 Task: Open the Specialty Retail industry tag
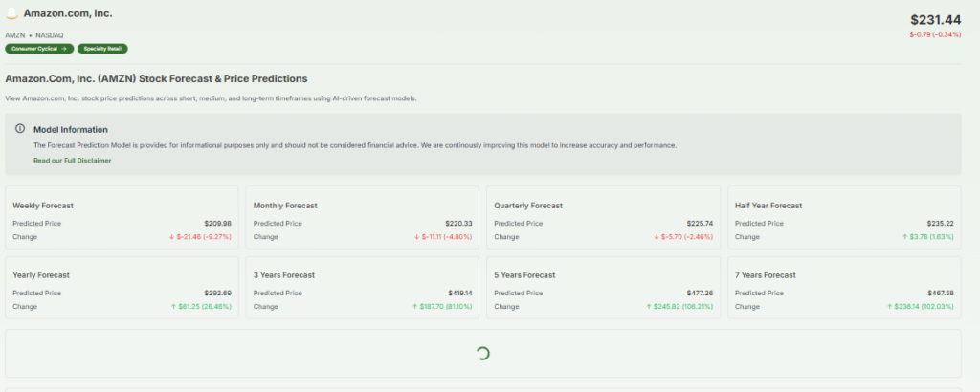(x=102, y=49)
